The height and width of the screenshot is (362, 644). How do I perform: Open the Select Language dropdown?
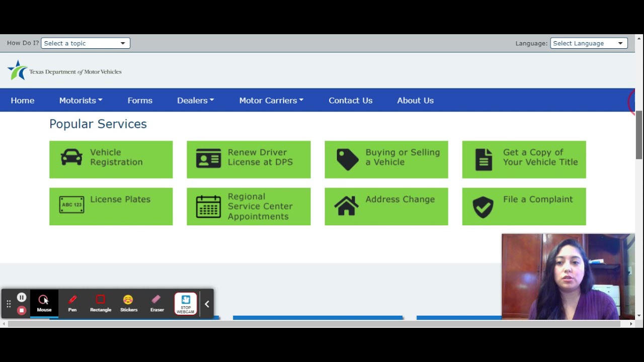pyautogui.click(x=589, y=43)
